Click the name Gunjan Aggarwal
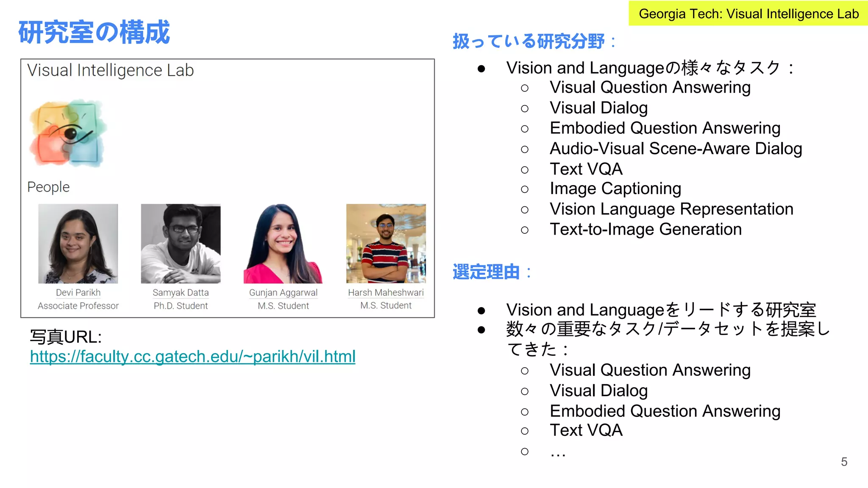This screenshot has width=868, height=488. pos(283,293)
